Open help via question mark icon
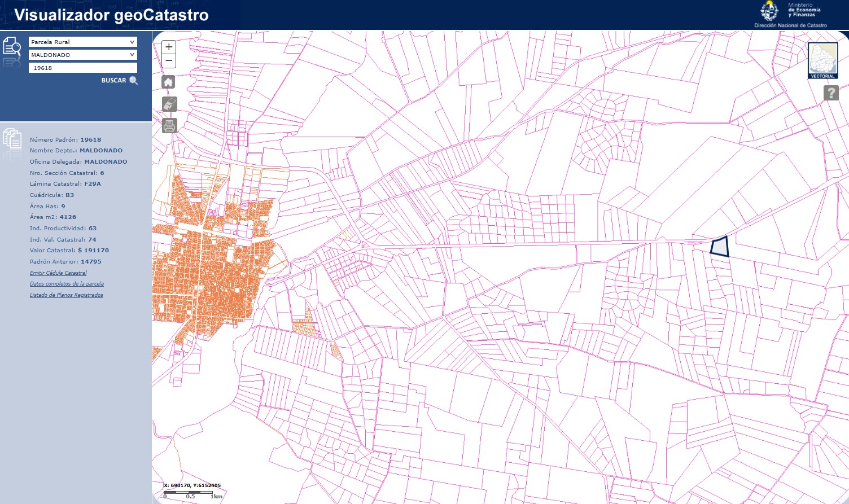This screenshot has height=504, width=849. (831, 93)
